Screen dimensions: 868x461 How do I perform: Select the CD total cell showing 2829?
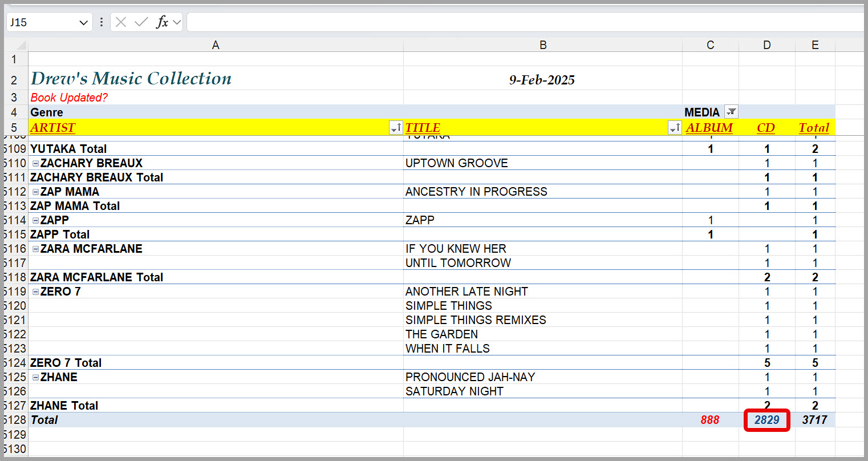[766, 420]
